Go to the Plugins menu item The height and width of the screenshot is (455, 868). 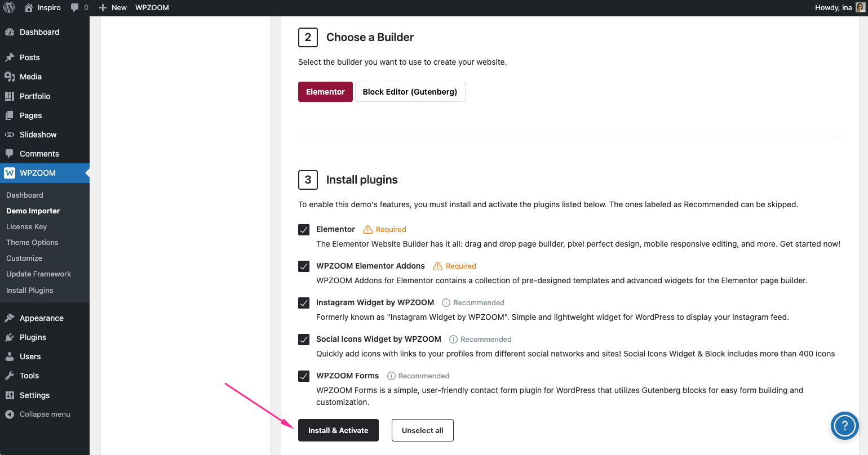(33, 337)
